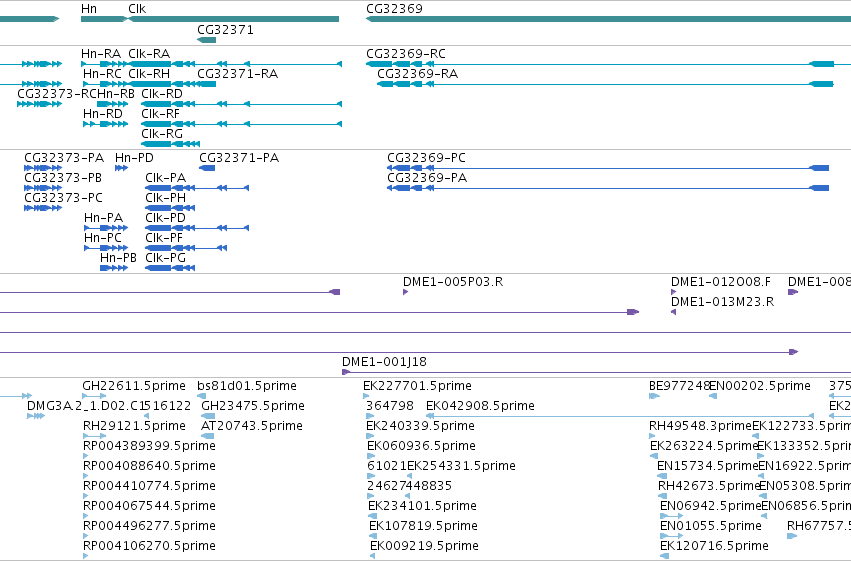Click EST EK009219.5prime
Screen dimensions: 851x561
click(424, 547)
